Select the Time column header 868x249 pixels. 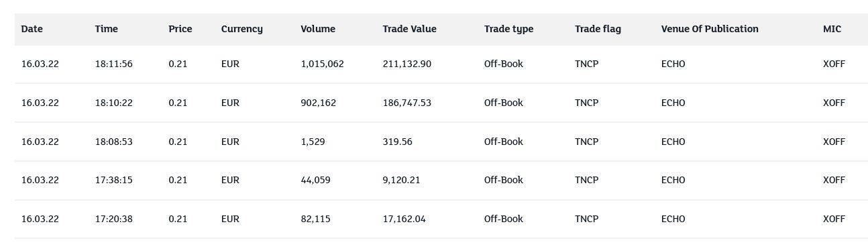[x=107, y=29]
